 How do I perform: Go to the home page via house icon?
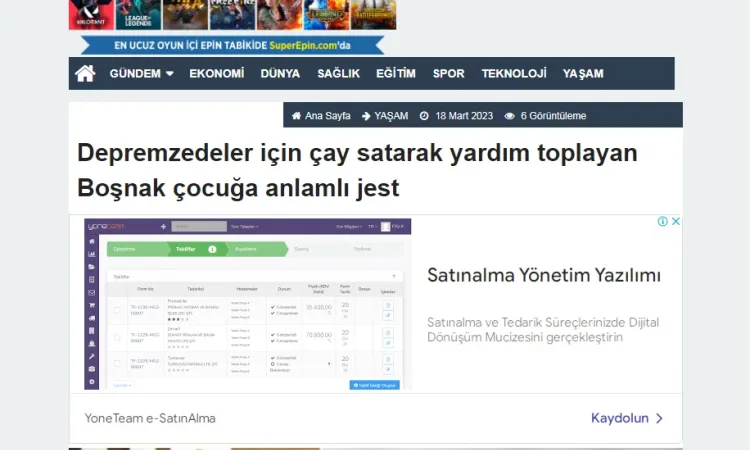coord(85,74)
